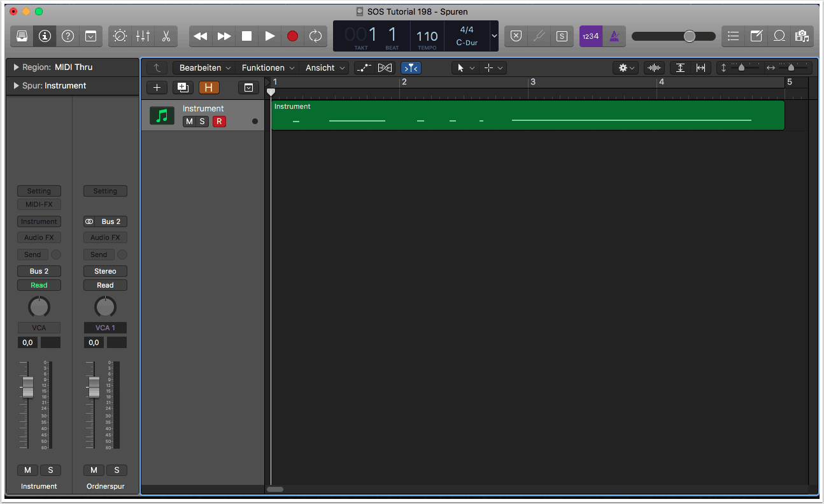Click the Read automation button on Instrument strip
This screenshot has width=824, height=504.
(x=39, y=285)
